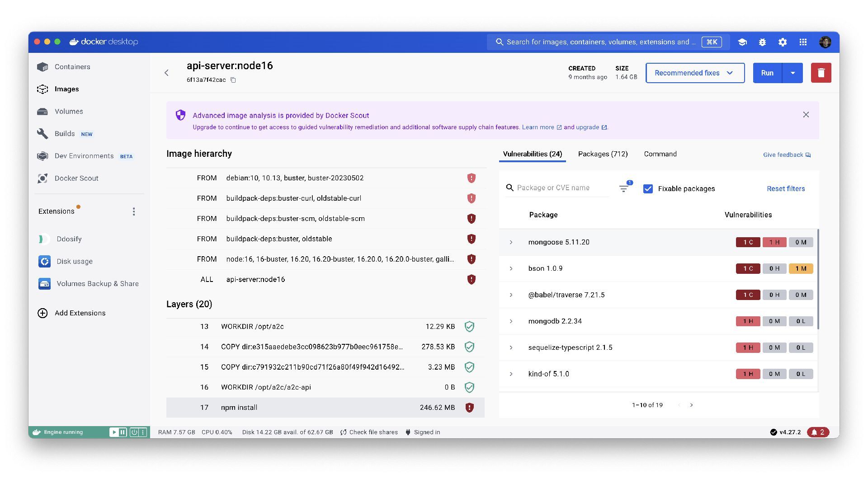868x488 pixels.
Task: Click the Package or CVE name field
Action: coord(557,188)
